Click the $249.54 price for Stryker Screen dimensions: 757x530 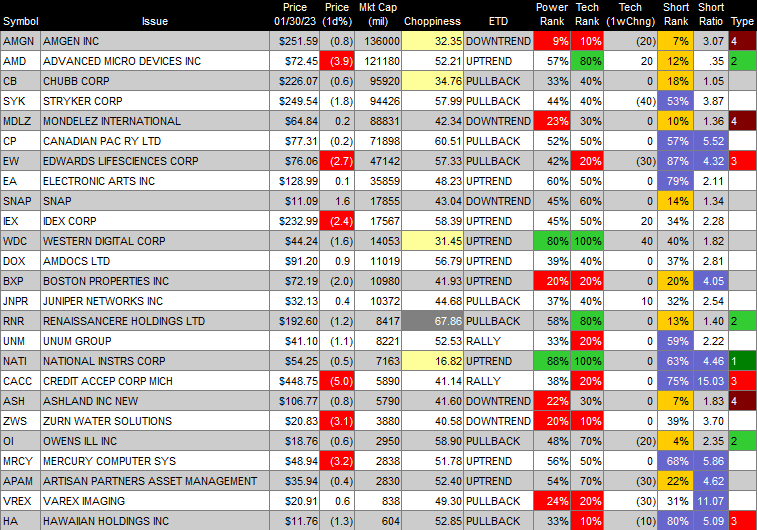click(294, 101)
